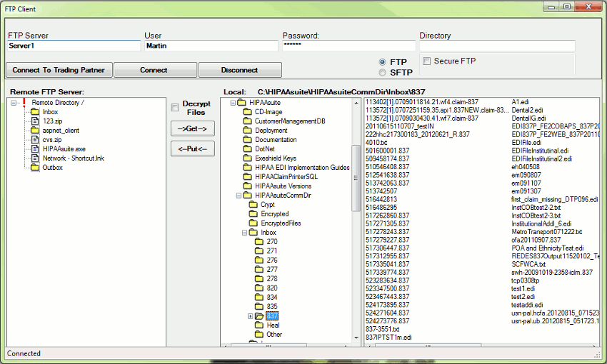This screenshot has width=607, height=364.
Task: Click the Documentation folder icon
Action: pyautogui.click(x=247, y=140)
